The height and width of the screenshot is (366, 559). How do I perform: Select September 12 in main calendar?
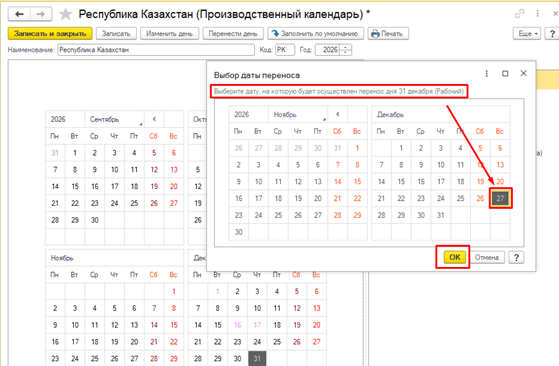tap(154, 170)
